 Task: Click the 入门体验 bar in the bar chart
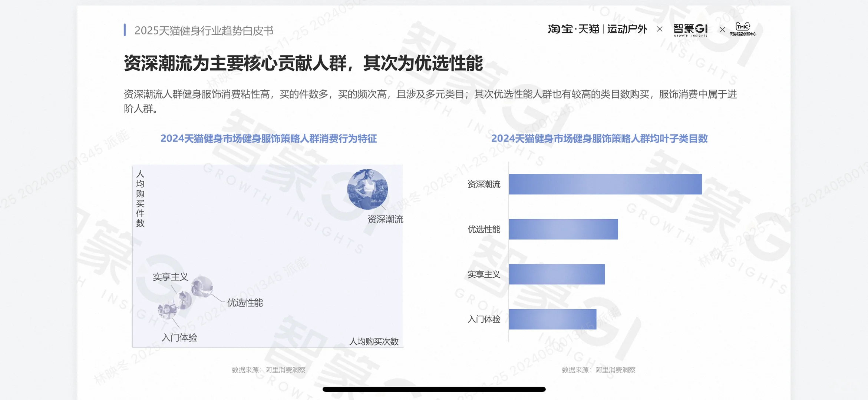point(552,319)
